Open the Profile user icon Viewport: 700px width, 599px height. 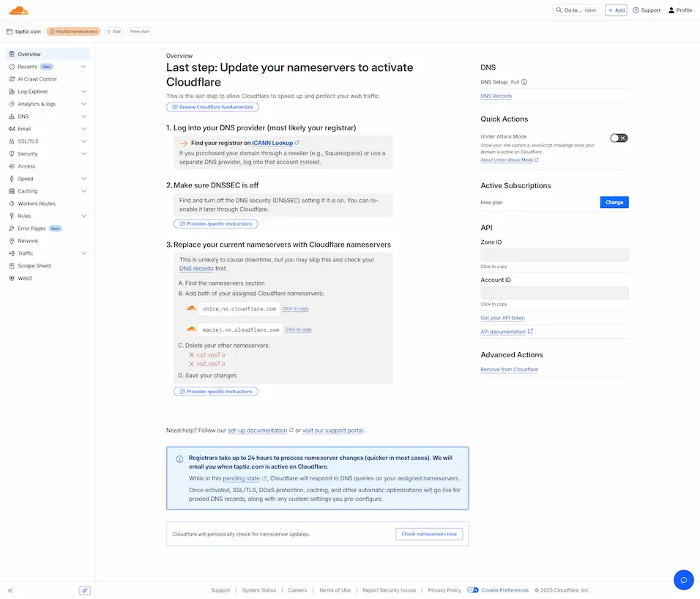pos(671,10)
